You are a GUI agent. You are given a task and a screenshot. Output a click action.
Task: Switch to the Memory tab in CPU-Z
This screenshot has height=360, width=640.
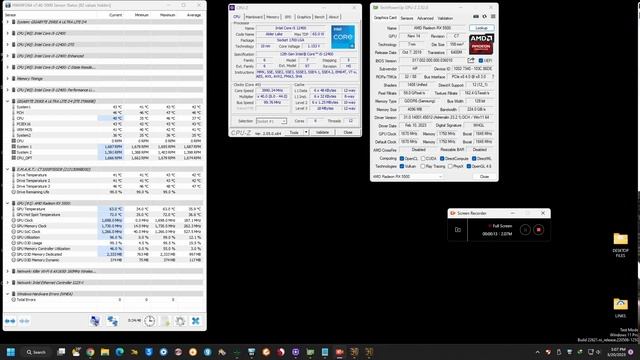pyautogui.click(x=273, y=17)
